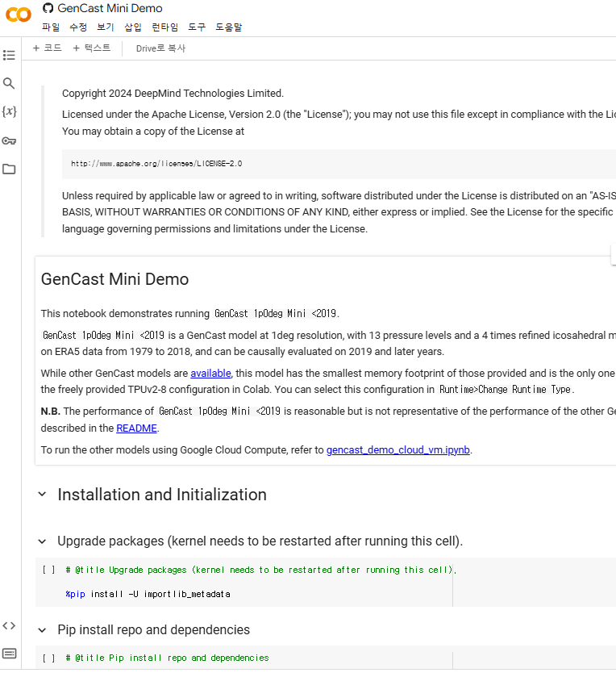Open the 보기 menu
Image resolution: width=616 pixels, height=677 pixels.
(x=106, y=27)
